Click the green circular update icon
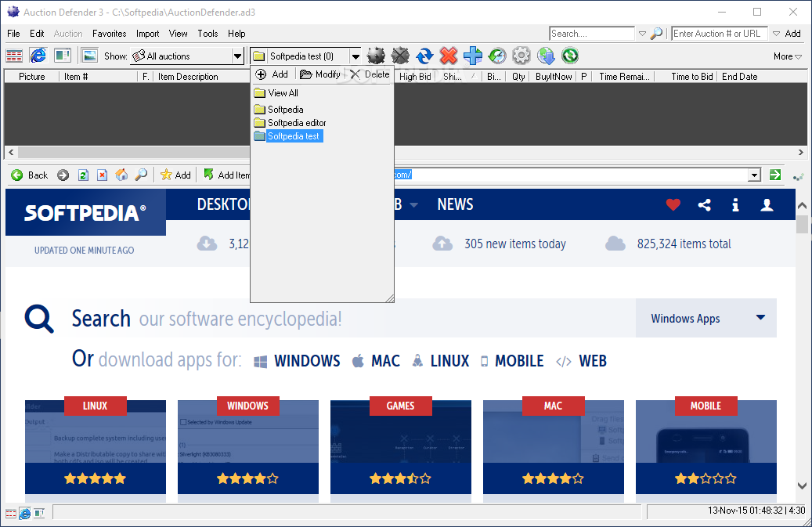 click(x=570, y=56)
